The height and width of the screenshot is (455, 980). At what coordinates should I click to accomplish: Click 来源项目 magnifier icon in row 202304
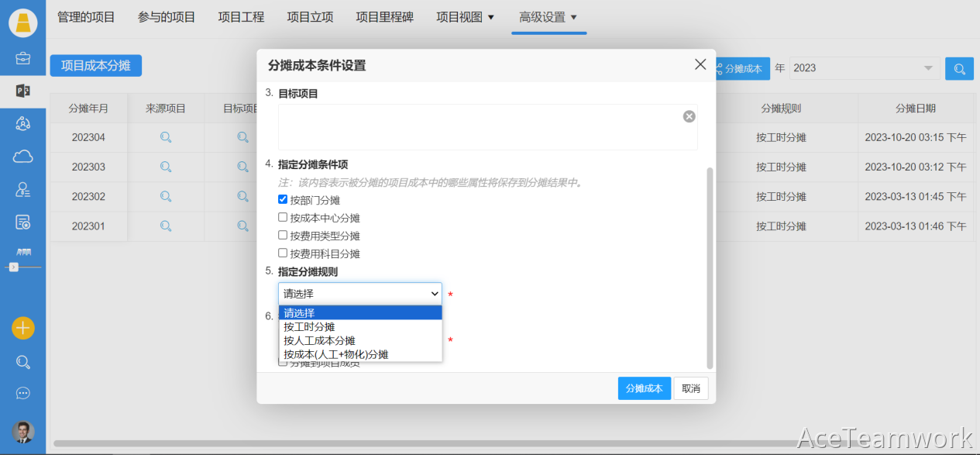pos(166,138)
